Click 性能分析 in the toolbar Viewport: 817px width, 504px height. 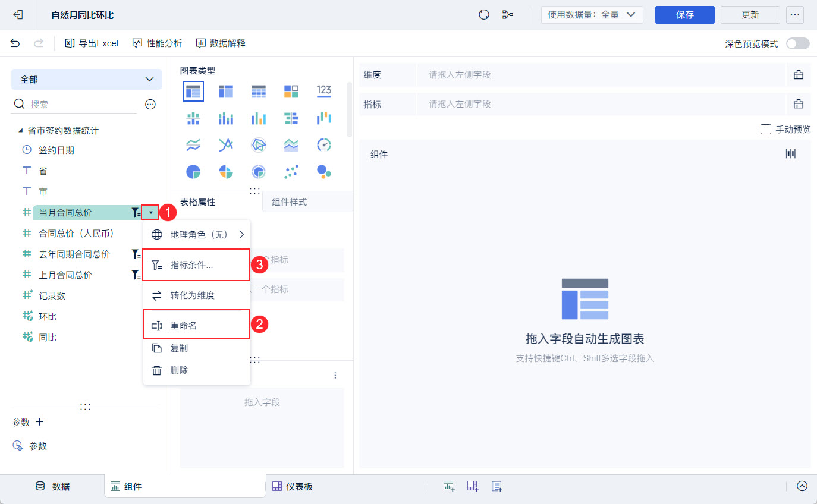point(157,43)
